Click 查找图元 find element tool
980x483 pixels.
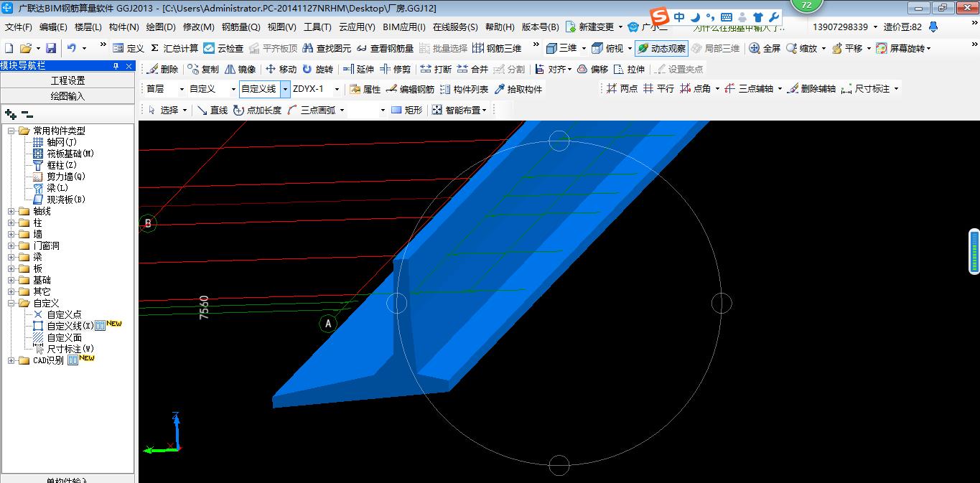click(x=327, y=48)
